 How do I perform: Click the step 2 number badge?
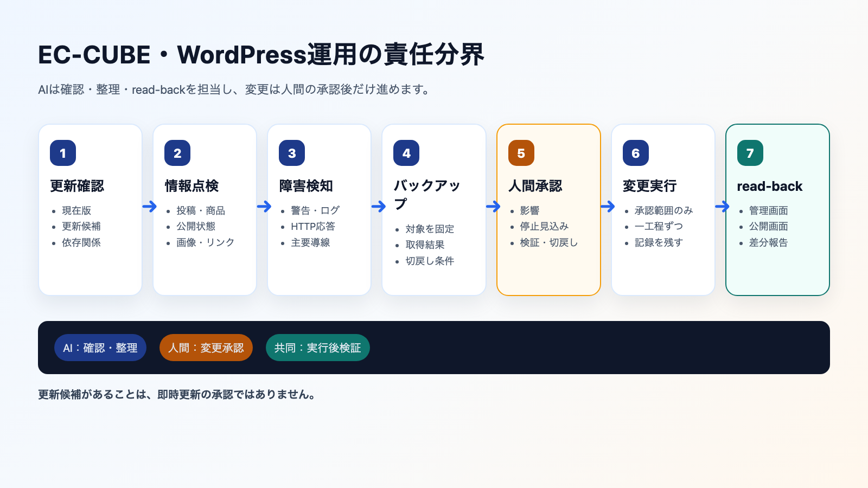[177, 153]
